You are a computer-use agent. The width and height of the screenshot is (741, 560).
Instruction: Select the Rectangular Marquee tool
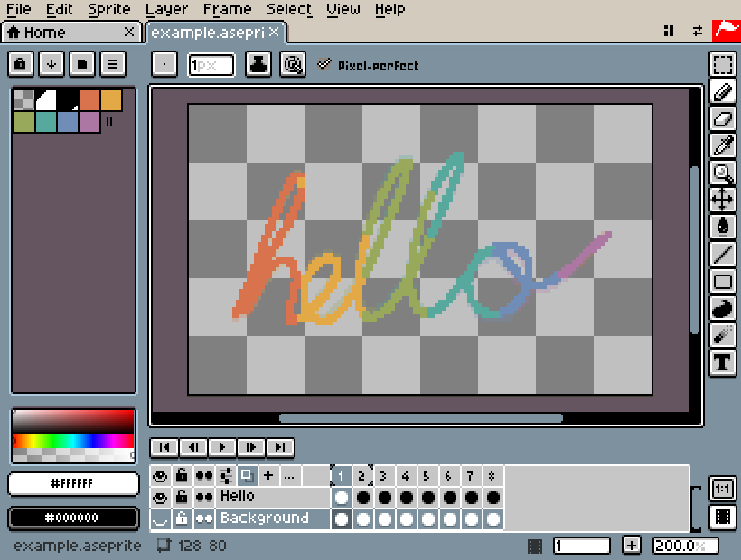point(722,65)
